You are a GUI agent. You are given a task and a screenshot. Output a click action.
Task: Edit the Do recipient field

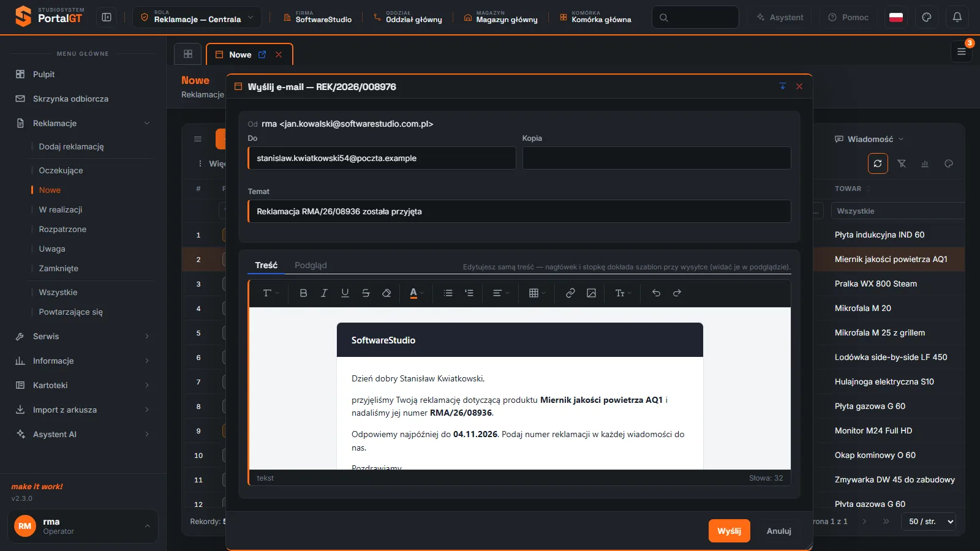coord(382,158)
